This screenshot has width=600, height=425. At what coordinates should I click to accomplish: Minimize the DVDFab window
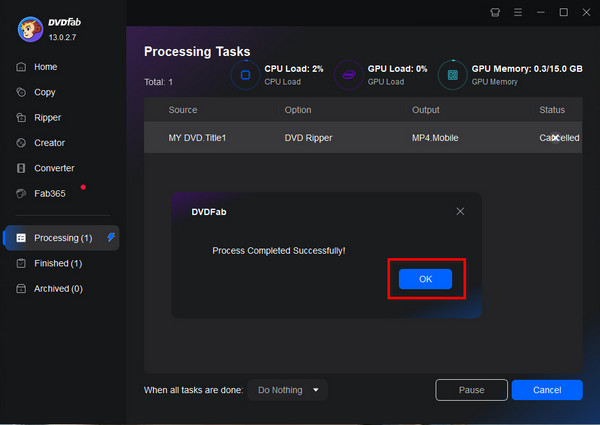[541, 13]
